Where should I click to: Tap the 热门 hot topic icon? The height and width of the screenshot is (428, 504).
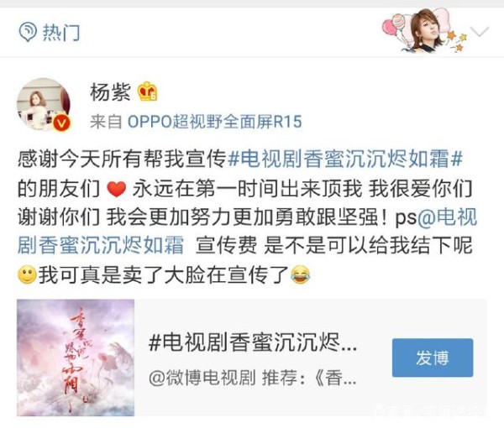pyautogui.click(x=28, y=32)
